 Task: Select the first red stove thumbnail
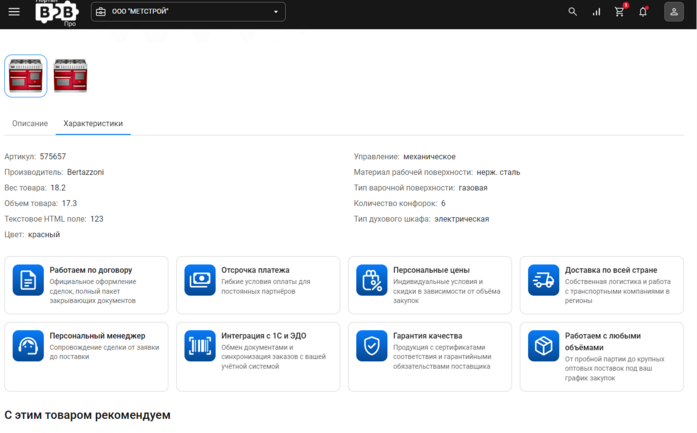click(x=26, y=76)
